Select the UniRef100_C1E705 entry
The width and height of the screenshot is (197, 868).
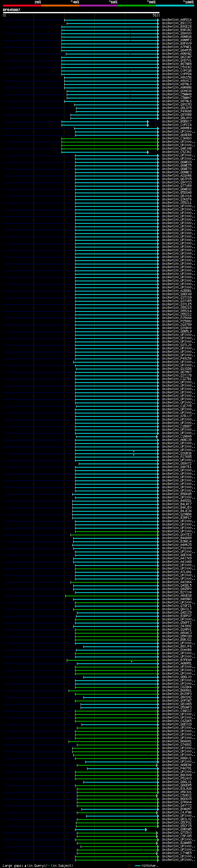coord(177,406)
